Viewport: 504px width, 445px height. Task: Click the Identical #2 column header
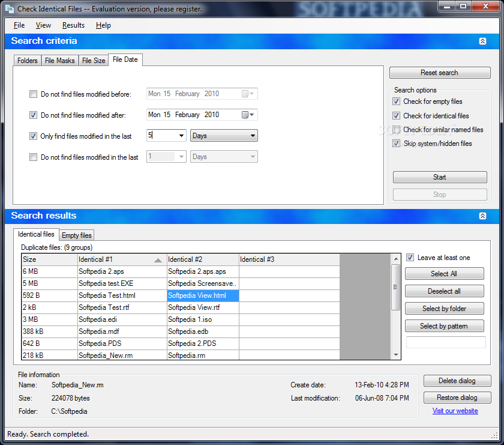pyautogui.click(x=203, y=259)
